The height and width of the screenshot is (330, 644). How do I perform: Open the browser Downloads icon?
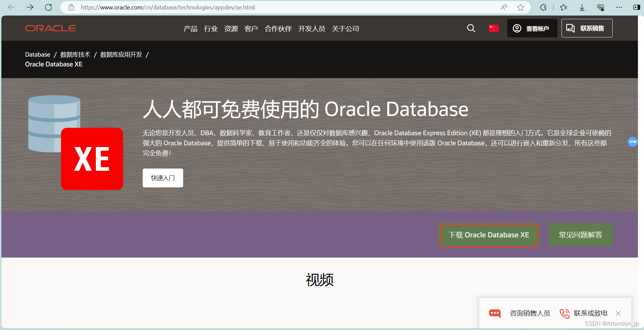582,7
